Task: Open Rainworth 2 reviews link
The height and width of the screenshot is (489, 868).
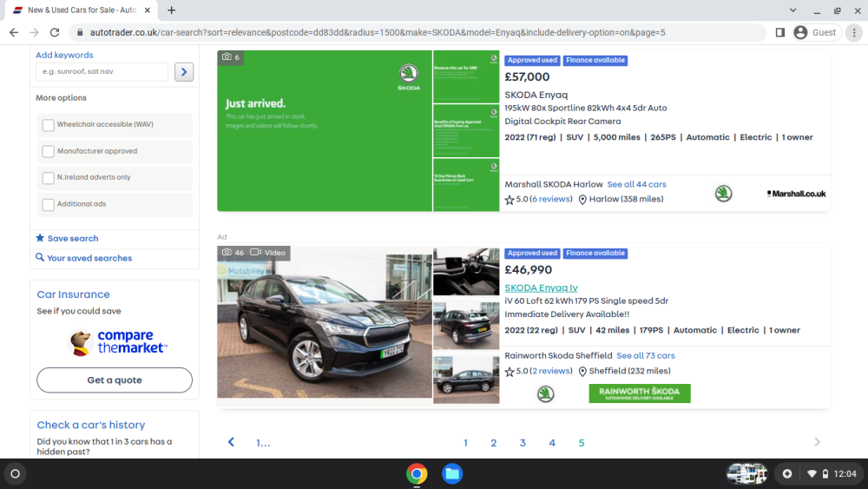Action: coord(552,371)
